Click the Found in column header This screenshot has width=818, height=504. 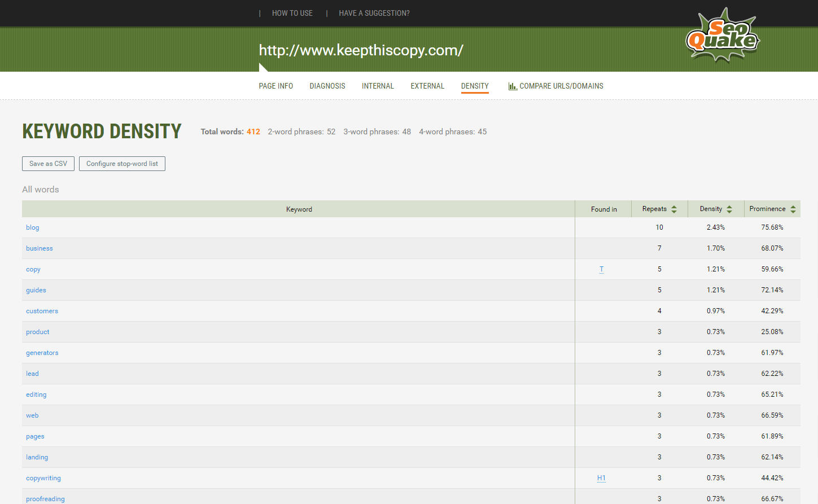tap(603, 209)
